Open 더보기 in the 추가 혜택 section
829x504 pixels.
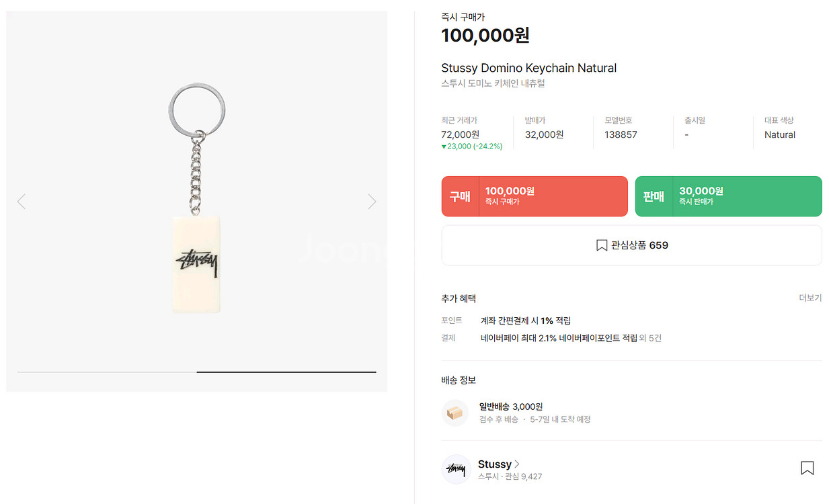tap(810, 298)
